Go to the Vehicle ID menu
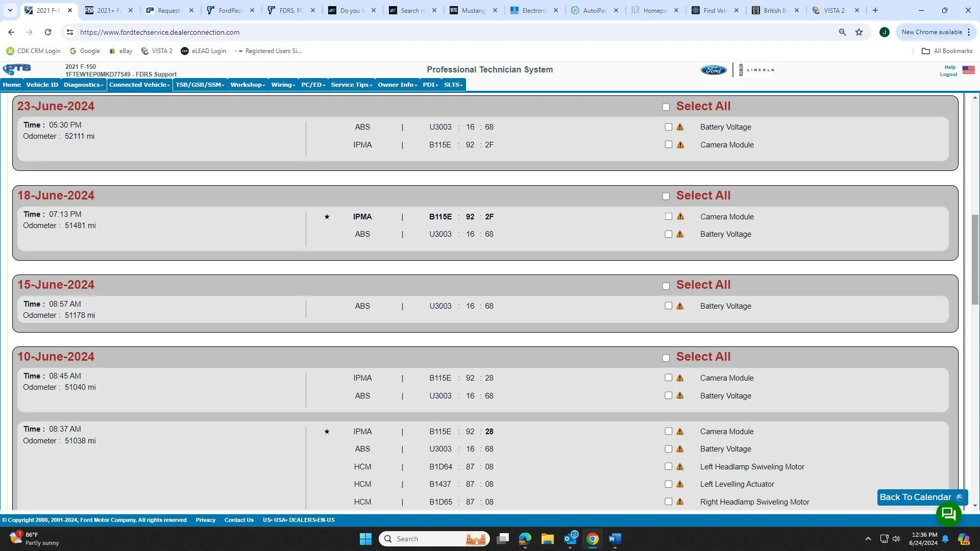Image resolution: width=980 pixels, height=551 pixels. coord(42,85)
